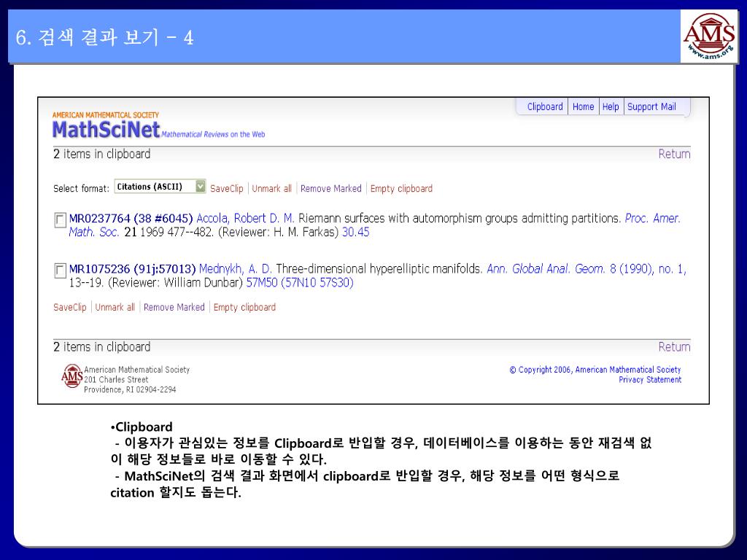Click '201 Charles Street' address text
The height and width of the screenshot is (560, 747).
click(x=116, y=379)
